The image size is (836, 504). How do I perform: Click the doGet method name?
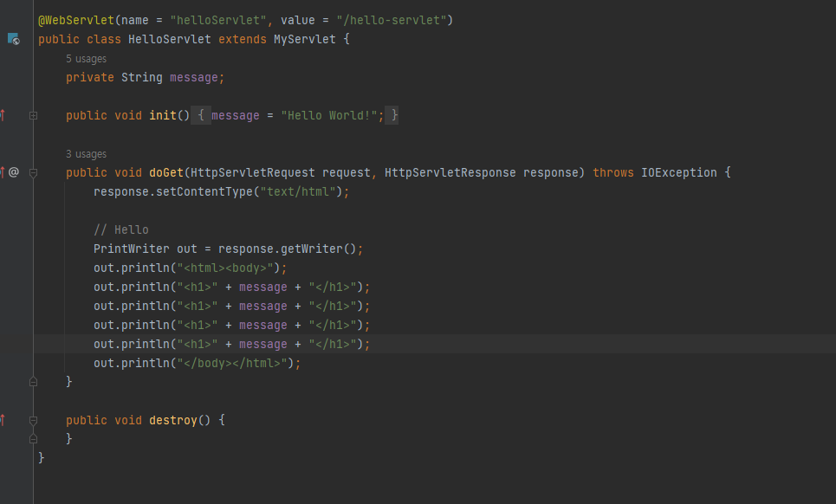click(166, 172)
